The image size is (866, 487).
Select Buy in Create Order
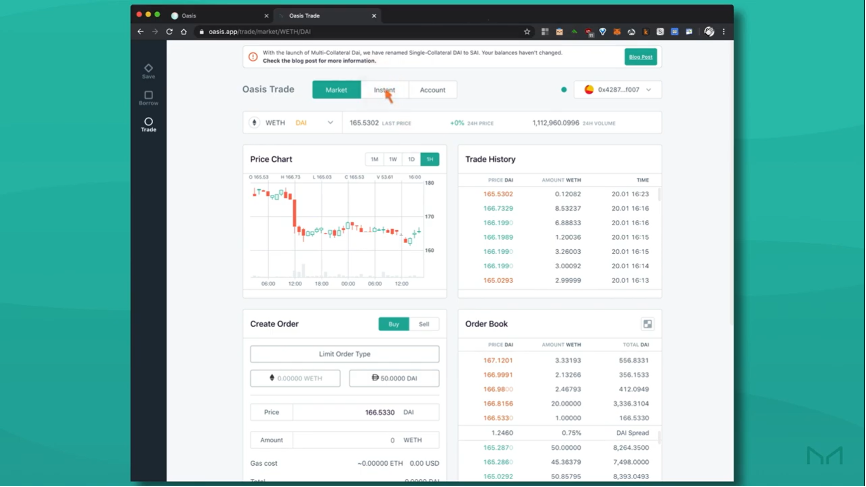click(x=394, y=324)
